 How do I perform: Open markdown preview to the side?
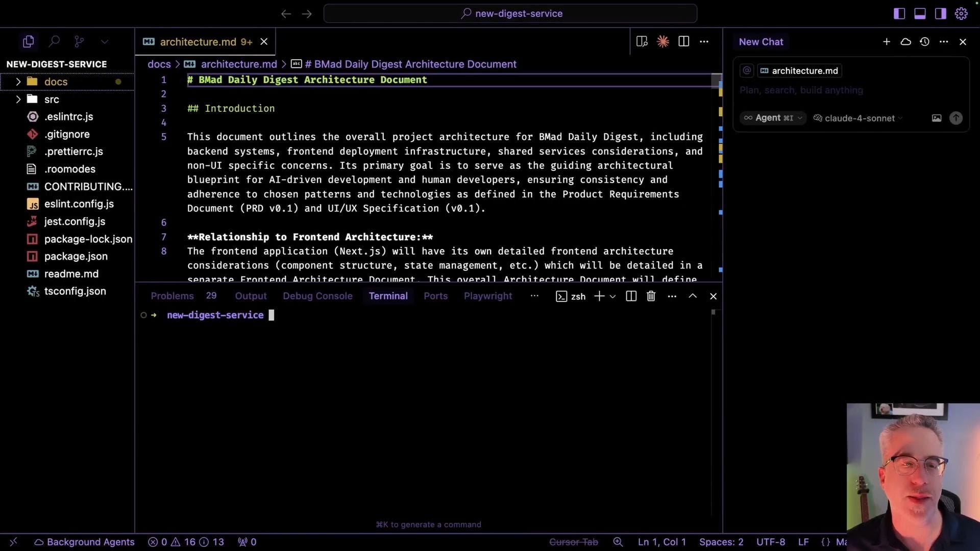coord(642,41)
